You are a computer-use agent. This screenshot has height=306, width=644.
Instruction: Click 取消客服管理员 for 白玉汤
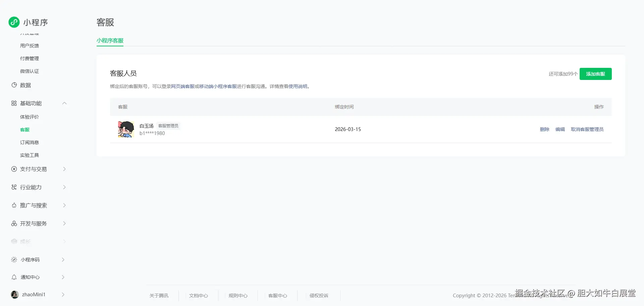pyautogui.click(x=587, y=129)
